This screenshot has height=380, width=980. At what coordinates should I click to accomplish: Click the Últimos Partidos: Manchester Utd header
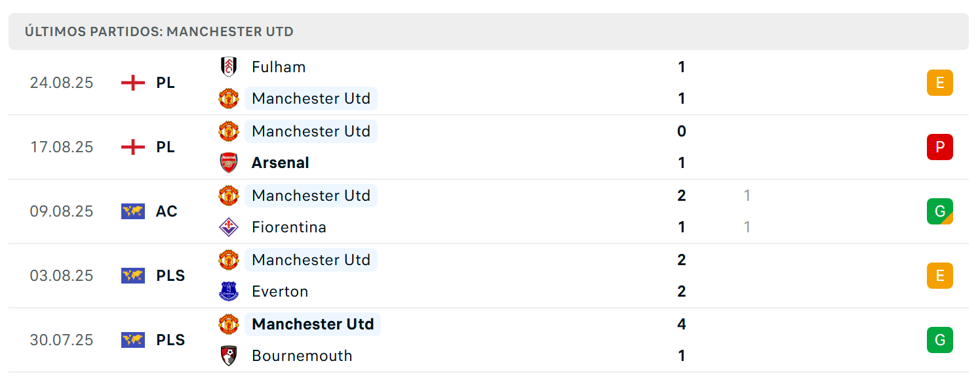tap(159, 32)
